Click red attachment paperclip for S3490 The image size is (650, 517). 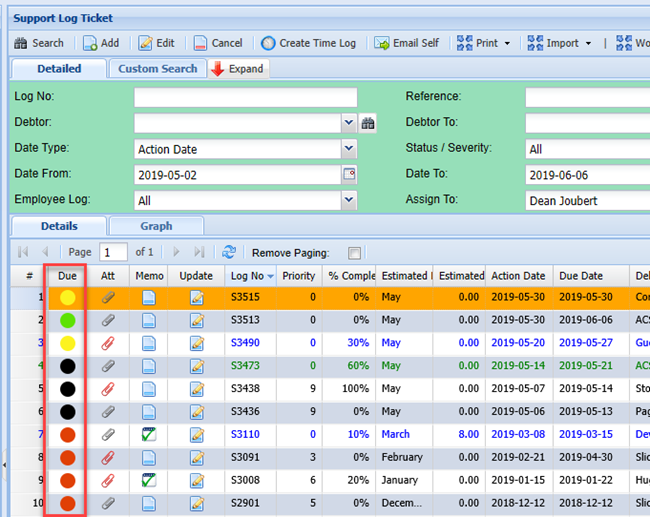(x=108, y=342)
